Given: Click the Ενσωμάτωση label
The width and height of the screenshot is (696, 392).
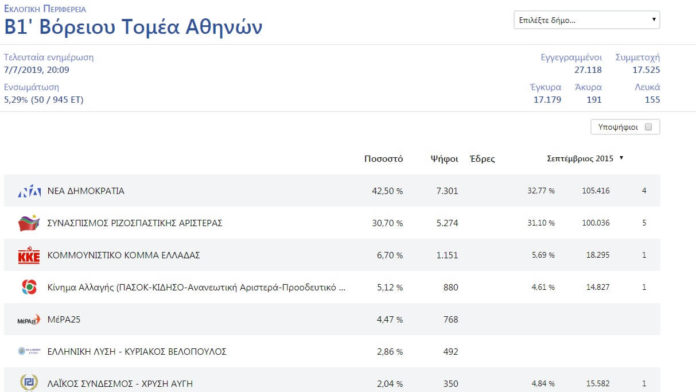Looking at the screenshot, I should click(31, 87).
